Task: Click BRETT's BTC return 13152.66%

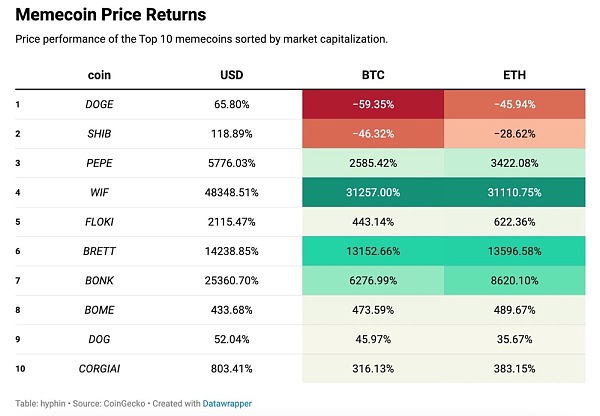Action: tap(374, 249)
